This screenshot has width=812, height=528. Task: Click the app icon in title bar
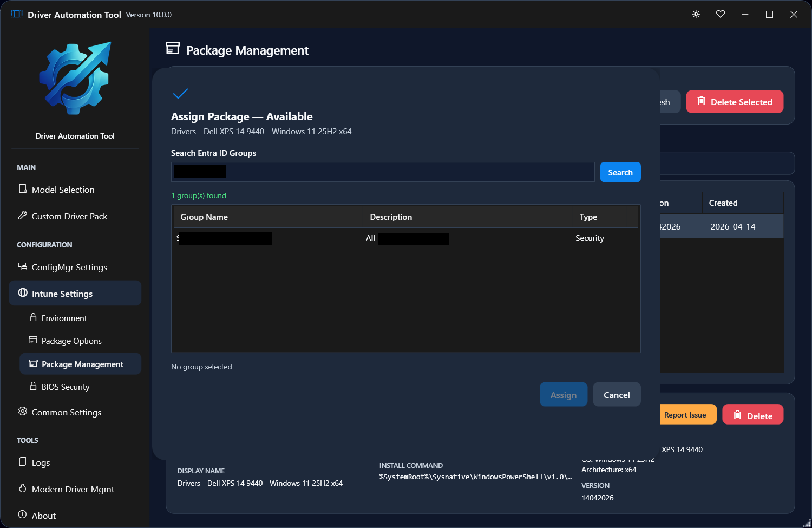point(17,14)
